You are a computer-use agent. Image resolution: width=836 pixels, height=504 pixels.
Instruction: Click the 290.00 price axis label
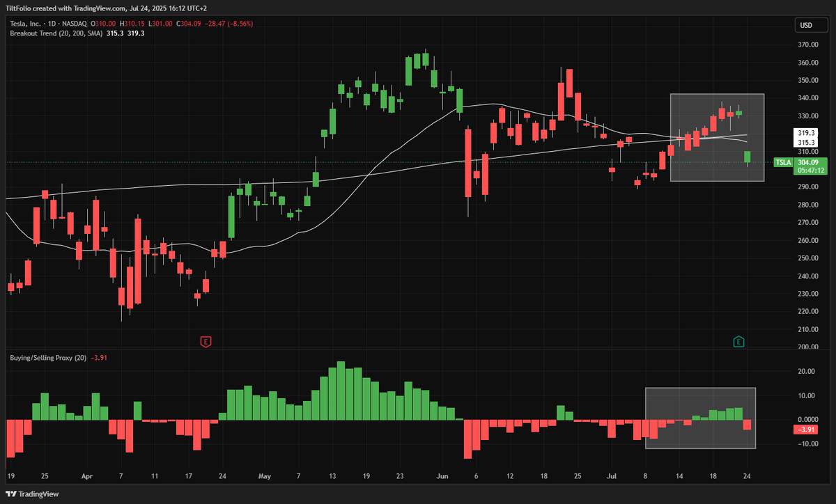[x=808, y=187]
